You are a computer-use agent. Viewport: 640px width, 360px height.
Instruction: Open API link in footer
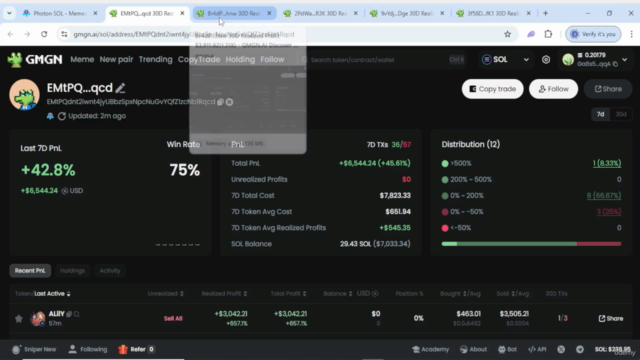[537, 349]
